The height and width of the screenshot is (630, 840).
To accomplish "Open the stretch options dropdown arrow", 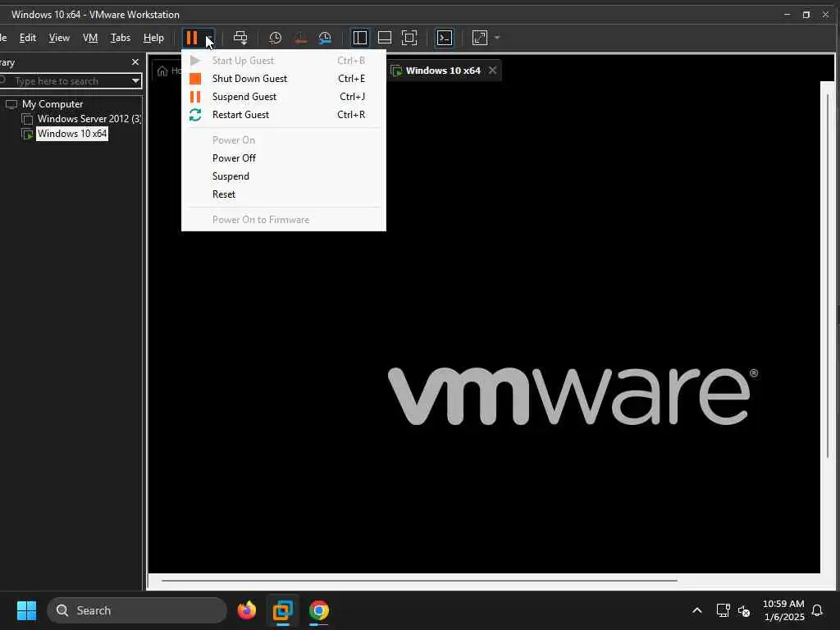I will point(497,38).
